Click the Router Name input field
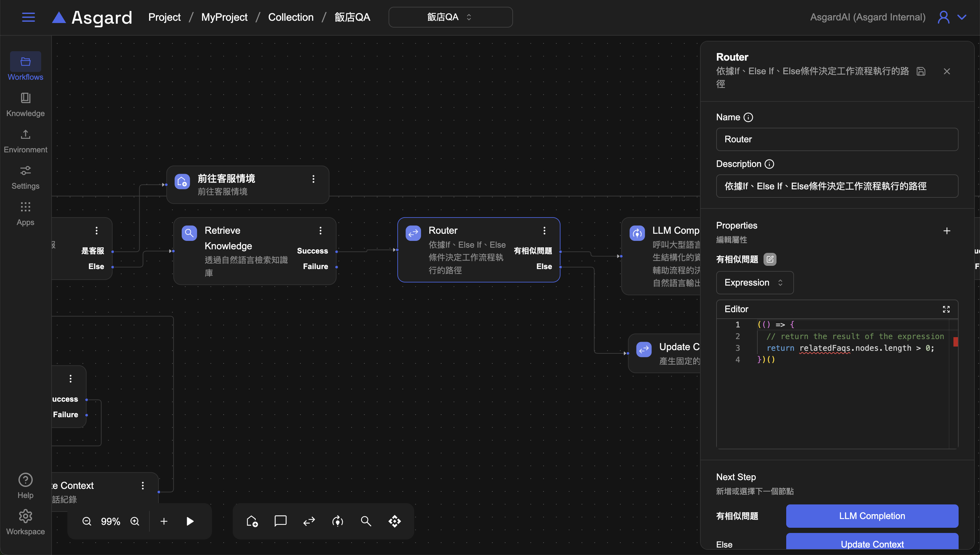Viewport: 980px width, 555px height. (x=837, y=139)
